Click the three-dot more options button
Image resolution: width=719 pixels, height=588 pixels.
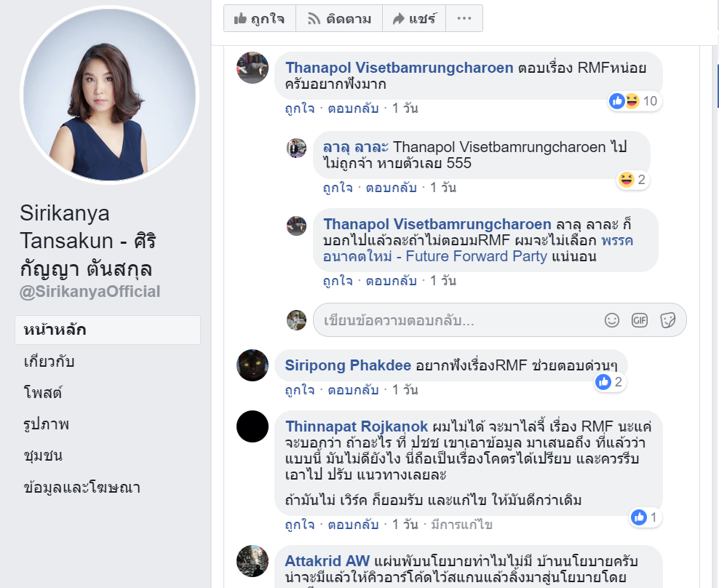[x=464, y=18]
